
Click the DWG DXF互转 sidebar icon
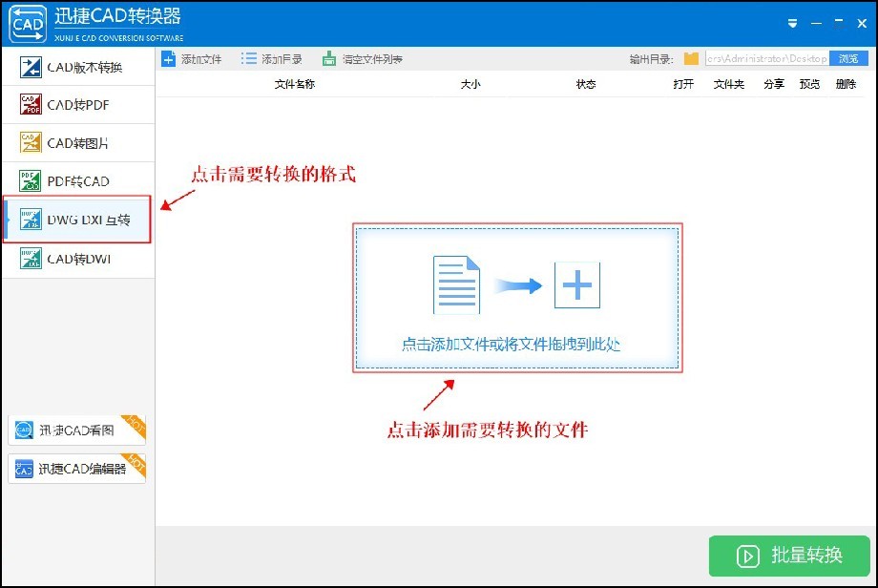31,220
